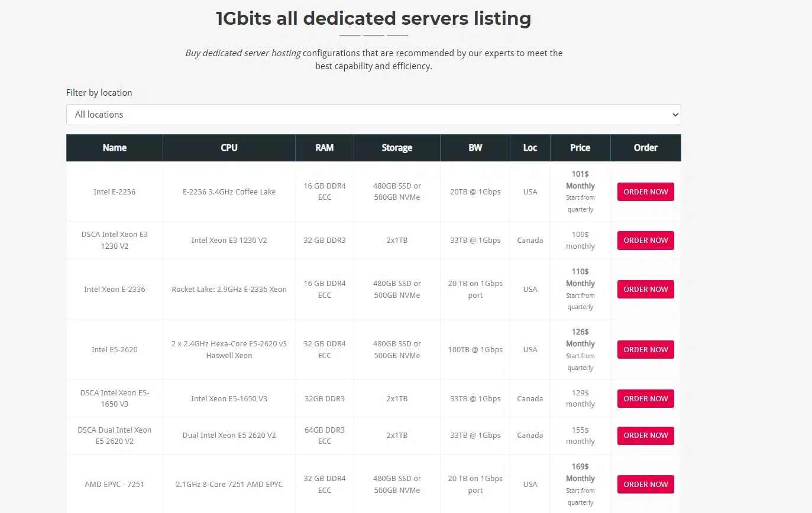This screenshot has width=812, height=513.
Task: Open the All locations filter dropdown
Action: click(x=373, y=115)
